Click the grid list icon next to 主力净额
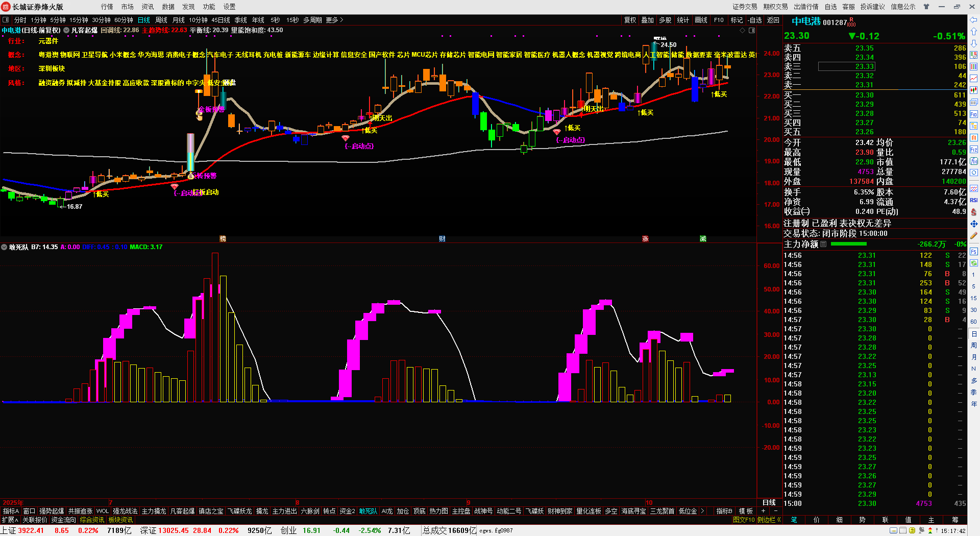The width and height of the screenshot is (980, 536). tap(823, 244)
